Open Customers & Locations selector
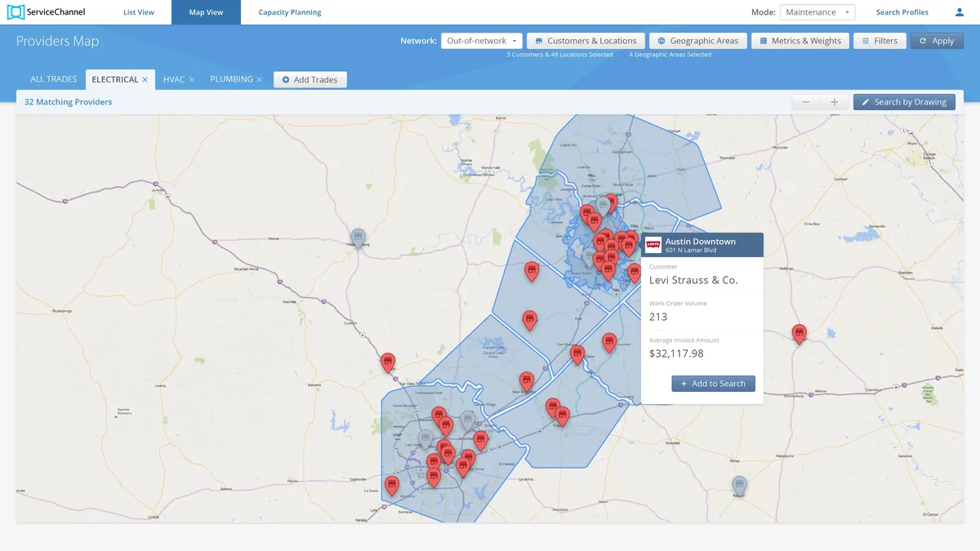This screenshot has width=980, height=551. 586,41
